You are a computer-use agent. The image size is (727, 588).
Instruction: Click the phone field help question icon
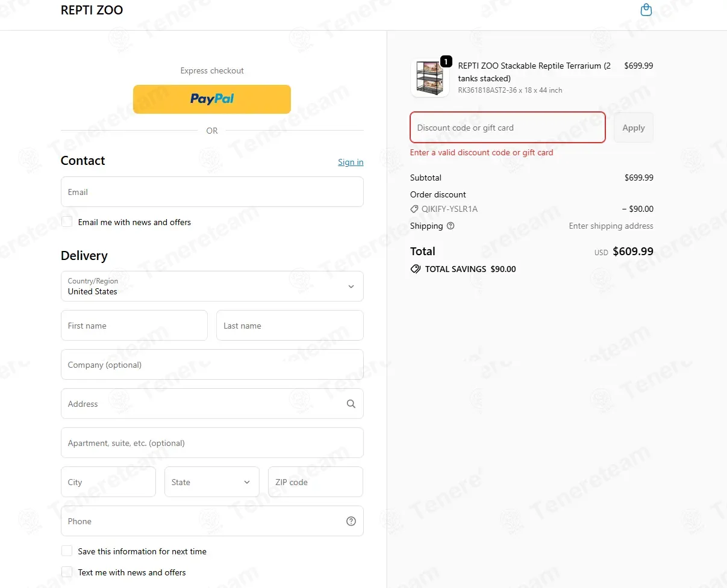click(x=351, y=521)
